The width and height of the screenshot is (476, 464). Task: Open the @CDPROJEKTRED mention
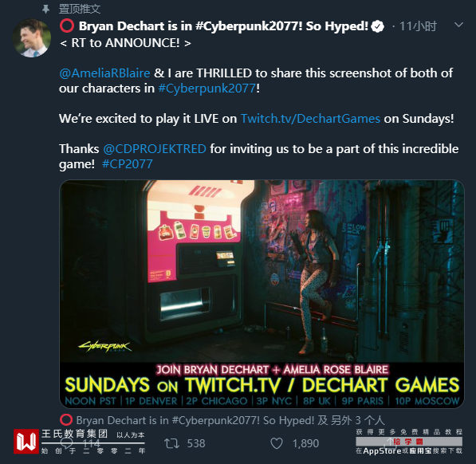point(155,149)
